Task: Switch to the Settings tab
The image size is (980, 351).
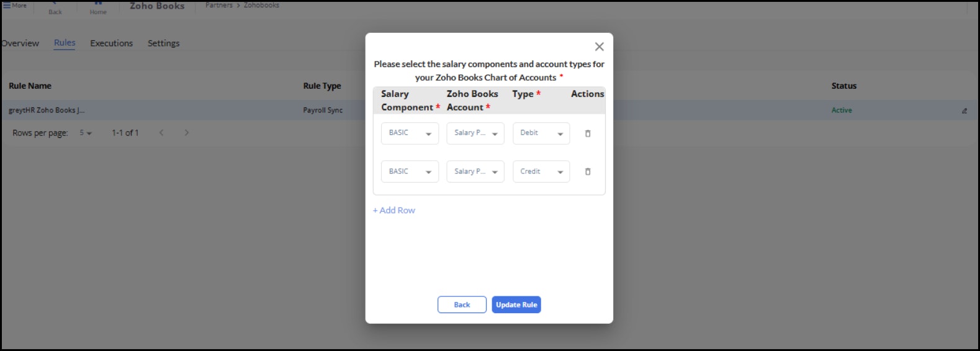Action: [163, 43]
